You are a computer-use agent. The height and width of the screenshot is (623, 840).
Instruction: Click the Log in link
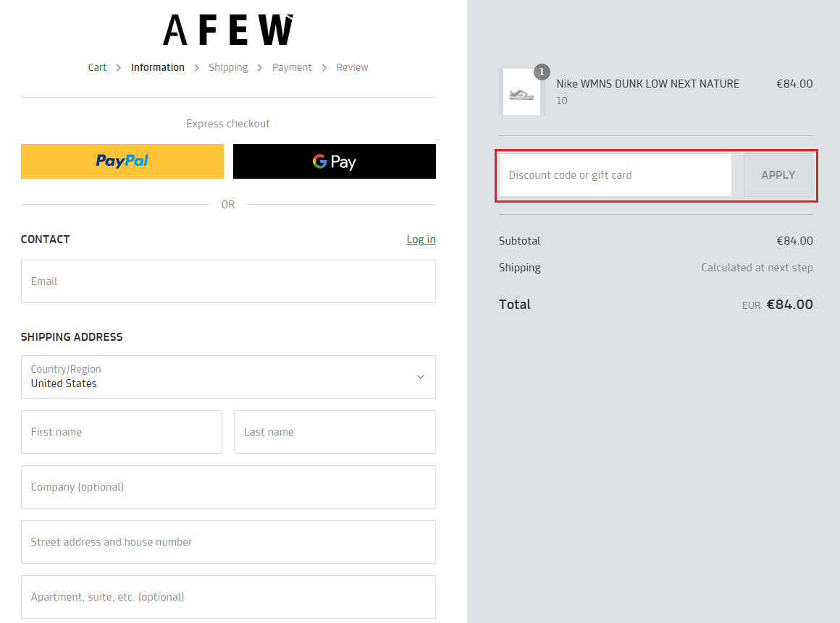coord(421,240)
